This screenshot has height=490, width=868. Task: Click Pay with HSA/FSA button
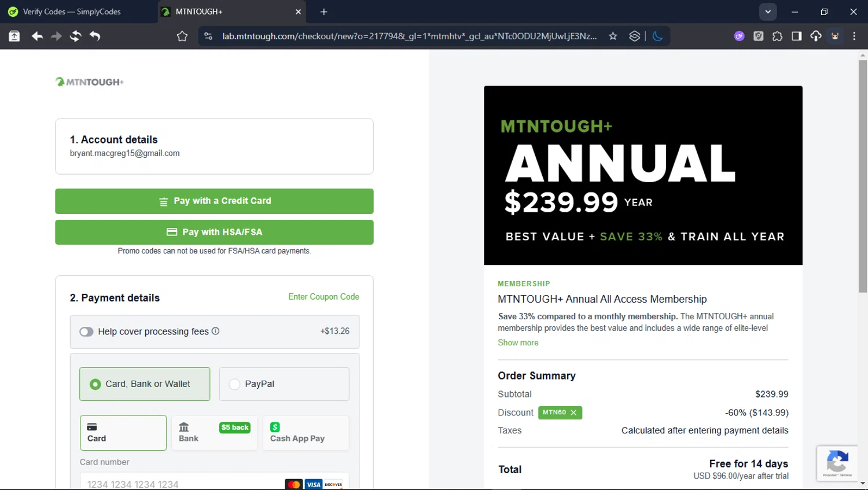coord(214,232)
